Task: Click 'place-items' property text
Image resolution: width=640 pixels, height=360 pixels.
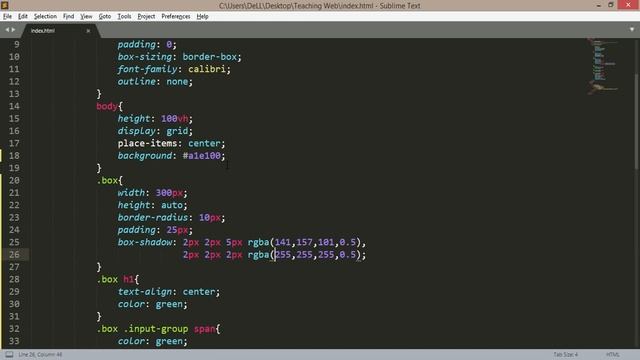Action: pyautogui.click(x=147, y=144)
